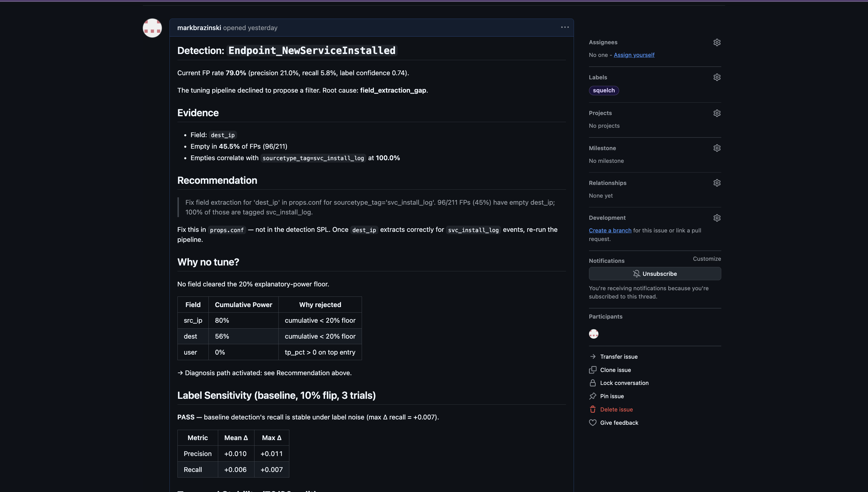Click the 'None yet' relationships text
Image resolution: width=868 pixels, height=492 pixels.
601,196
